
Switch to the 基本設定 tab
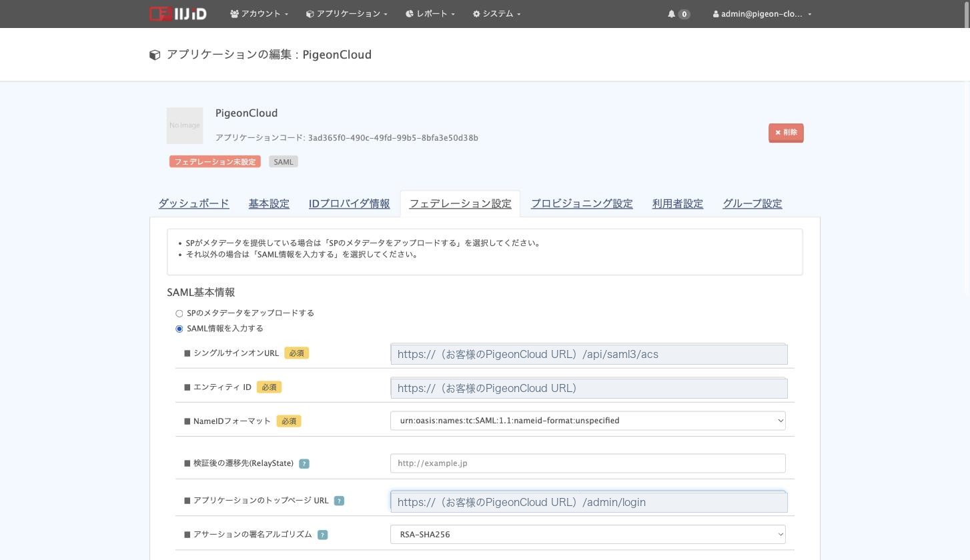(269, 203)
